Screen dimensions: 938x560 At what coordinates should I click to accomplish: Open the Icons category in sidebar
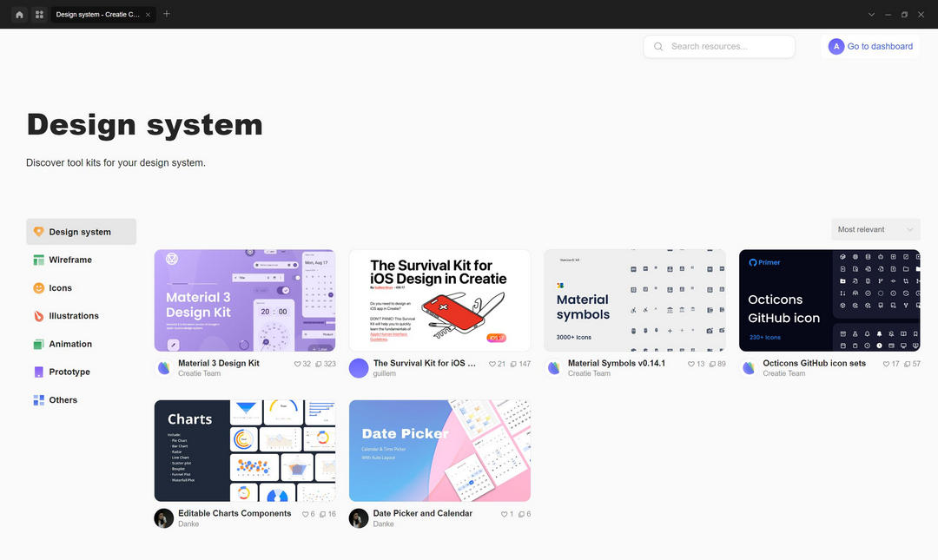(x=38, y=287)
